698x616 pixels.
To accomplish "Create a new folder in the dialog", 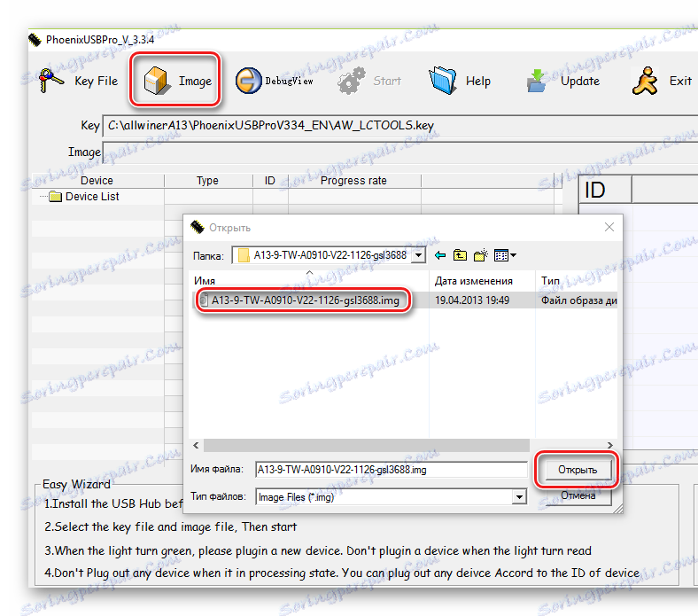I will coord(480,255).
